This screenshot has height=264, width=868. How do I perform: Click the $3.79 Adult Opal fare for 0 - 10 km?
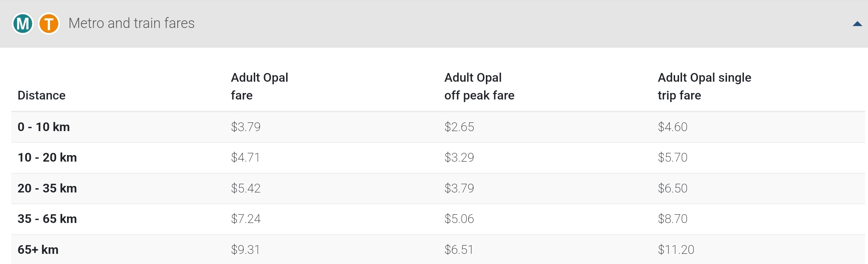point(246,127)
